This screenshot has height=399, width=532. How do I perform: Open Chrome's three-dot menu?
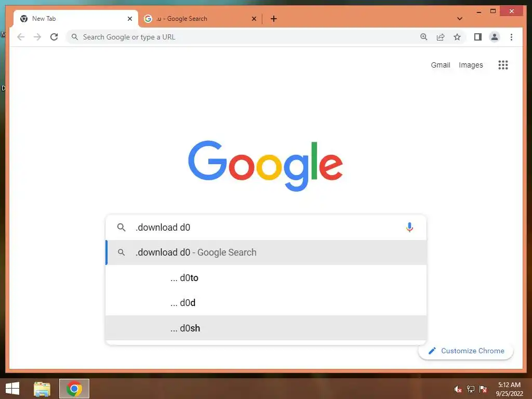point(511,37)
